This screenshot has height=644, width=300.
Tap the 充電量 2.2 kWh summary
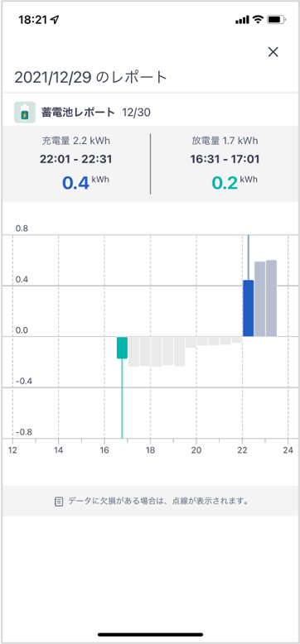(x=76, y=141)
